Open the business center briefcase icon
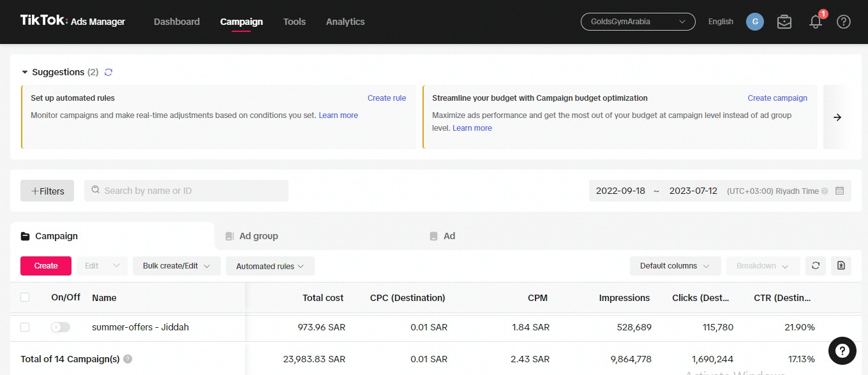Screen dimensions: 868x375 coord(784,22)
